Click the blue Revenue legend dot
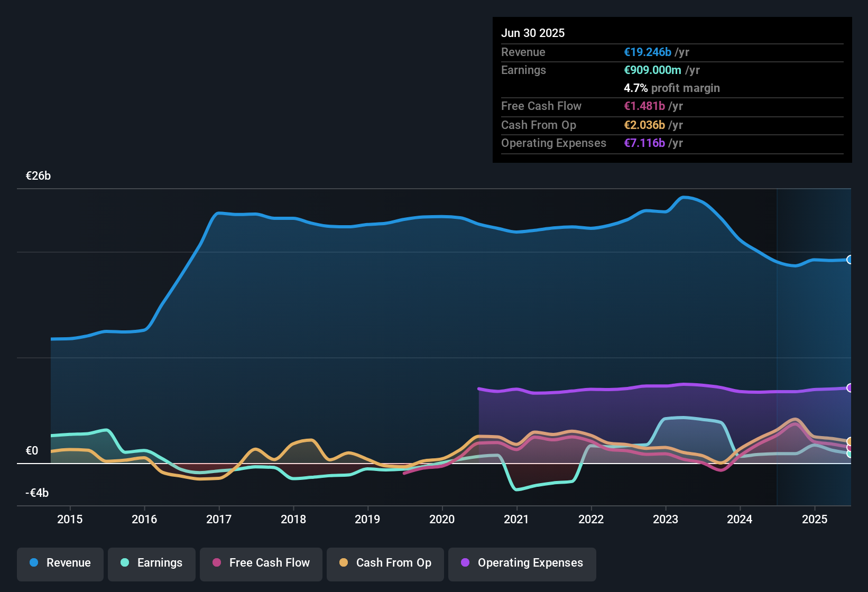The width and height of the screenshot is (868, 592). 34,563
